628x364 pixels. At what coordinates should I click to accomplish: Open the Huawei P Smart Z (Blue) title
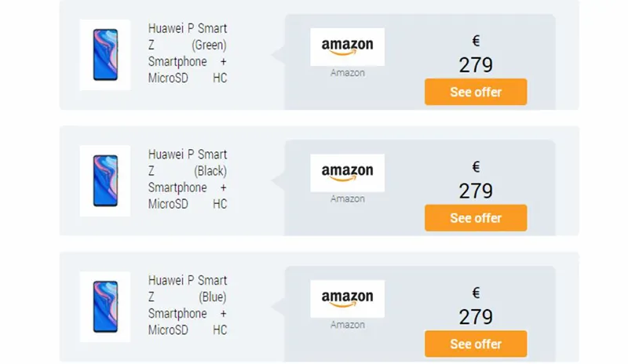188,304
